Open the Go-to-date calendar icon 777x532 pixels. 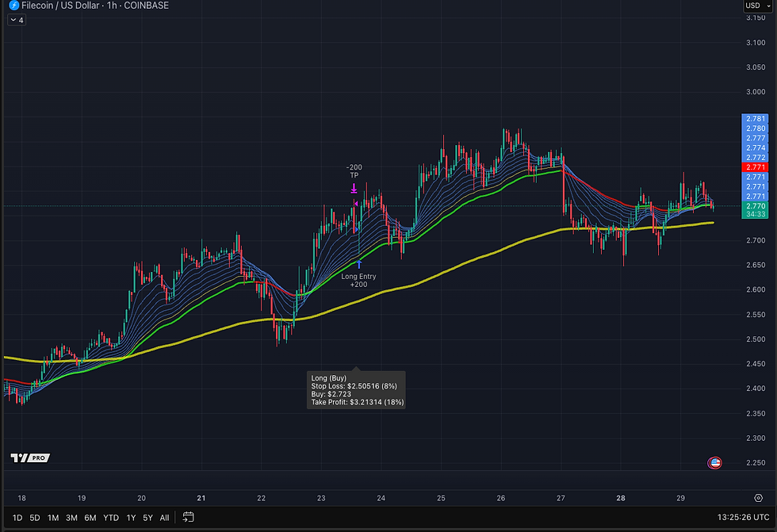click(x=188, y=517)
